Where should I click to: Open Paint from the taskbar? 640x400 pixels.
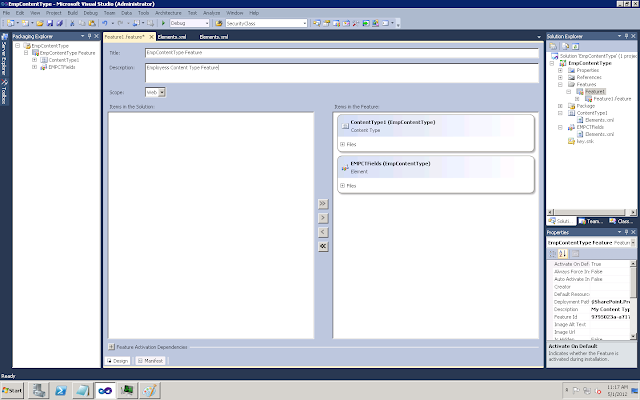coord(149,391)
